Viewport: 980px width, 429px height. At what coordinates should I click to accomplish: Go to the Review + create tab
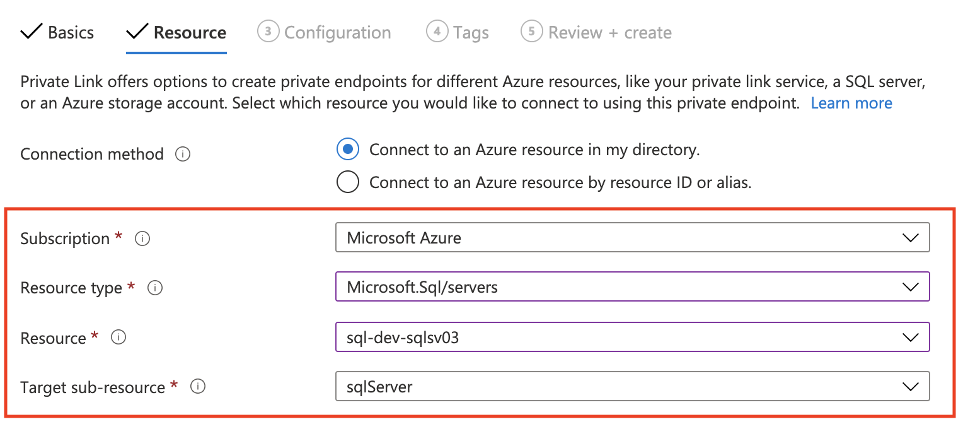pyautogui.click(x=609, y=32)
